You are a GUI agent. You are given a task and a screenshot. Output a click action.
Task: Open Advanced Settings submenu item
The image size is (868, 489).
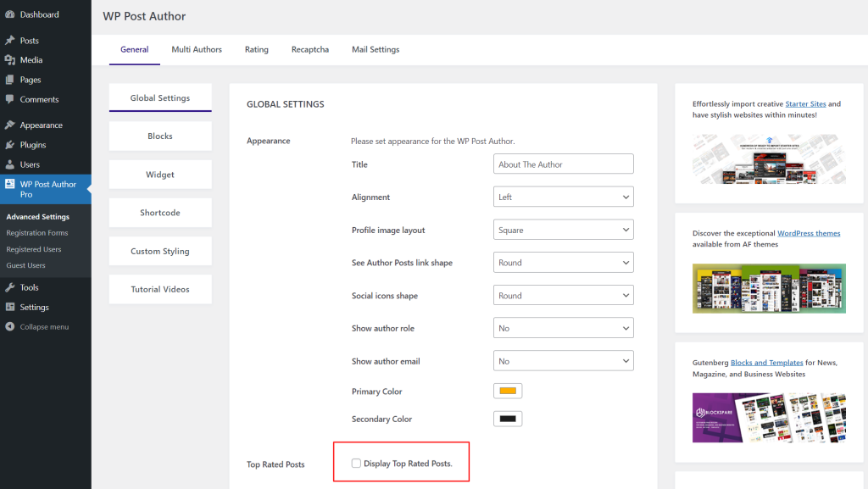(37, 217)
